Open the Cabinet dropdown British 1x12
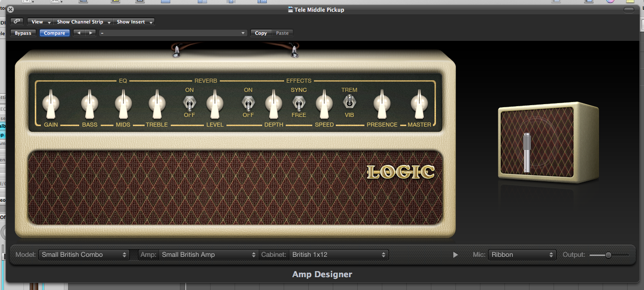The height and width of the screenshot is (290, 644). 338,254
